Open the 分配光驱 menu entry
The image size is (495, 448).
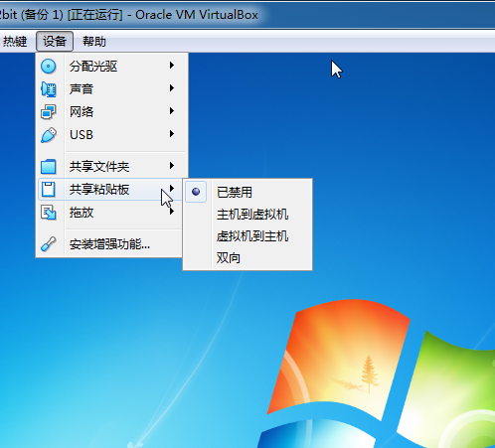click(111, 67)
